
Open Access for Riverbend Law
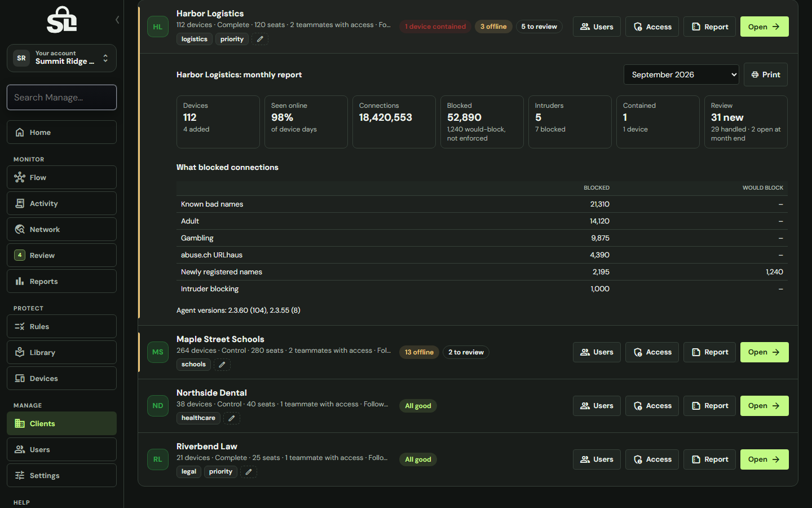652,459
